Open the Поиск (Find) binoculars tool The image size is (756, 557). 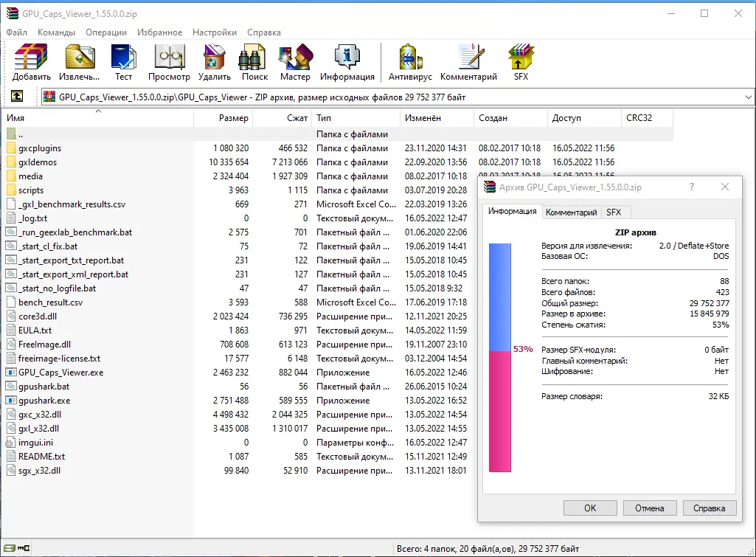click(252, 56)
